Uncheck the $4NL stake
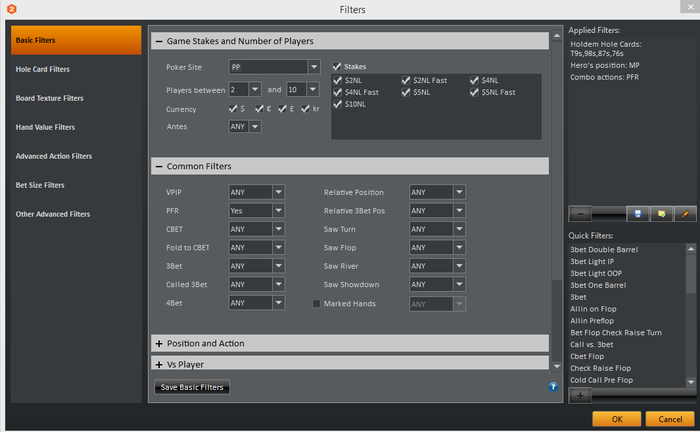 coord(474,80)
